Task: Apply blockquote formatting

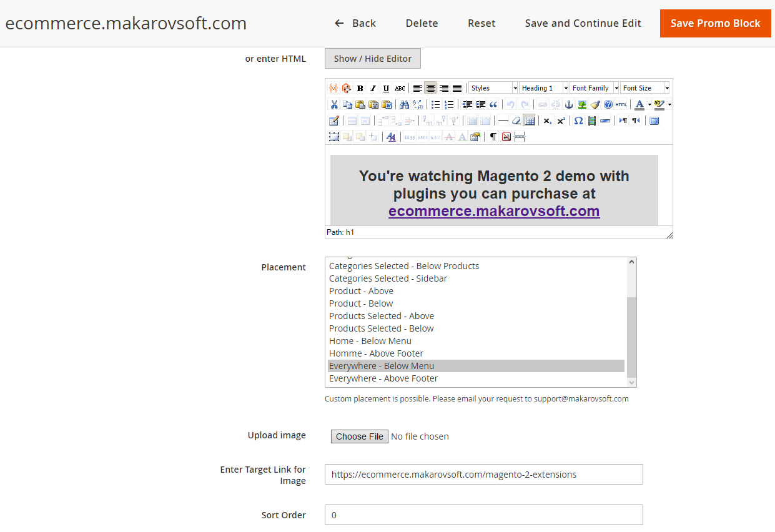Action: [x=493, y=104]
